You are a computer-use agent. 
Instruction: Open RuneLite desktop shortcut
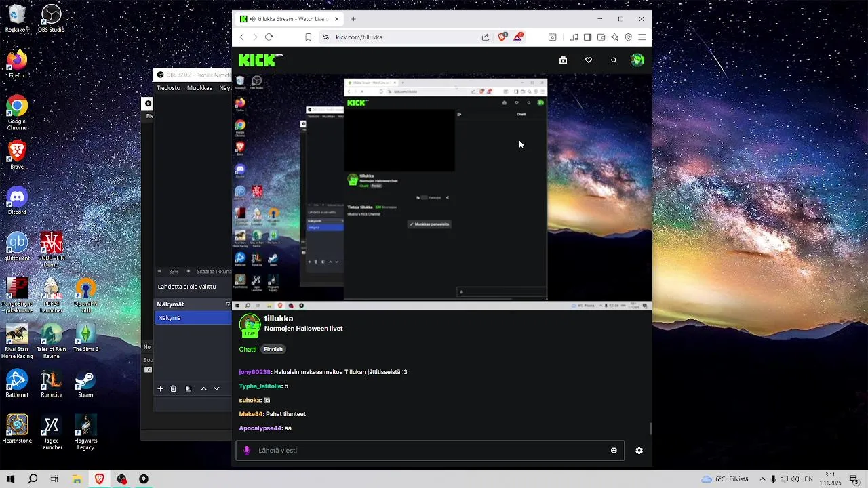[x=52, y=384]
